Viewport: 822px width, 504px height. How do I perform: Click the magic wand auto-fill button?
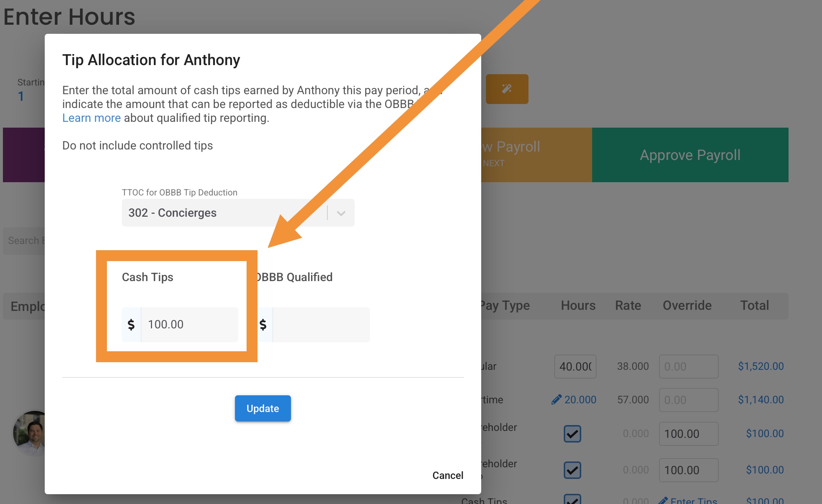pos(507,89)
